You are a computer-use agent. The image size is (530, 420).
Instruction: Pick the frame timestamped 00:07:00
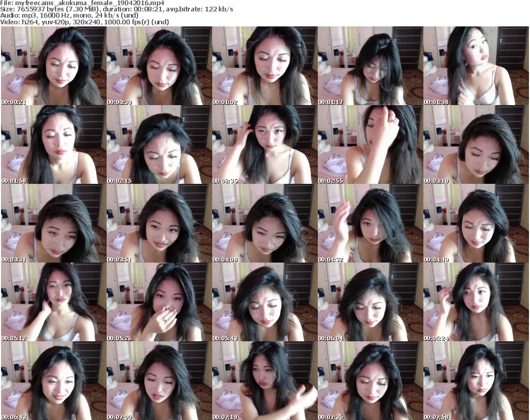coord(159,381)
